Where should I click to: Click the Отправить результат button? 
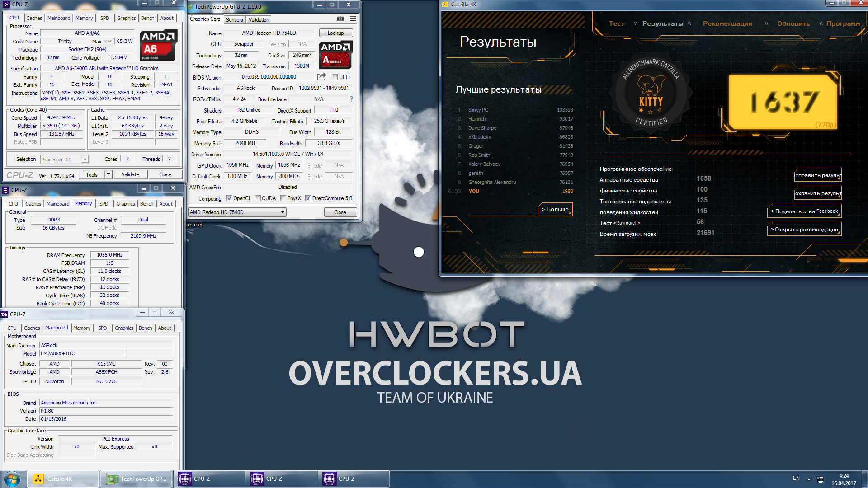coord(818,175)
